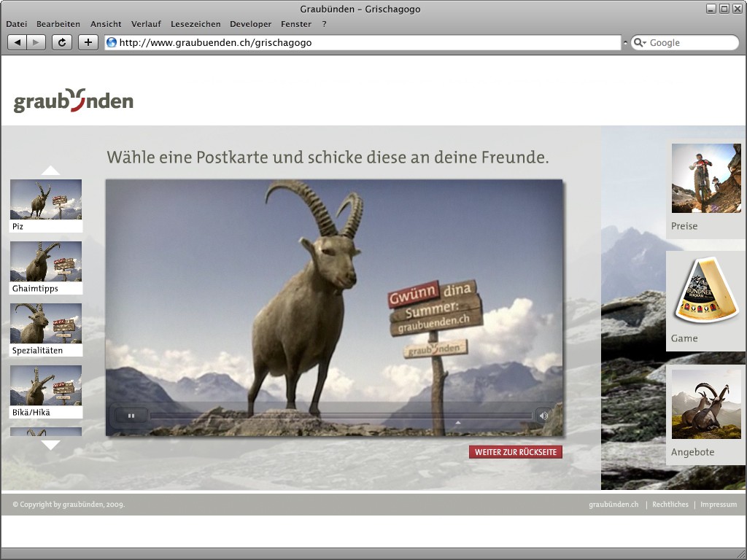Image resolution: width=747 pixels, height=560 pixels.
Task: Open the Verlauf menu
Action: [146, 24]
